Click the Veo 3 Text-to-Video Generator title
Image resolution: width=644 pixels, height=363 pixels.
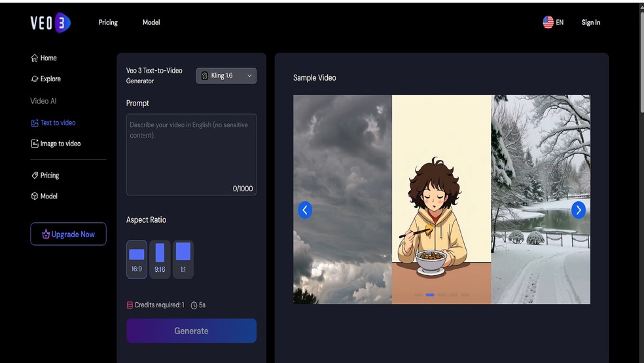(154, 75)
